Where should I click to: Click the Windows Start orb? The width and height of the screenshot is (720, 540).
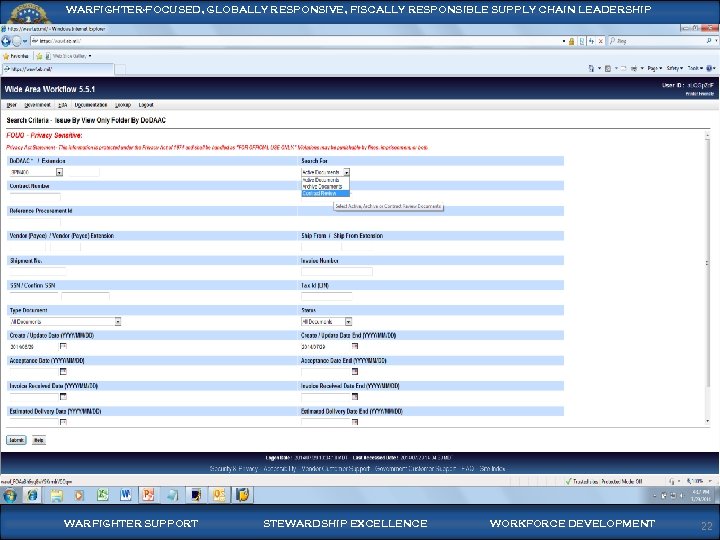[10, 495]
